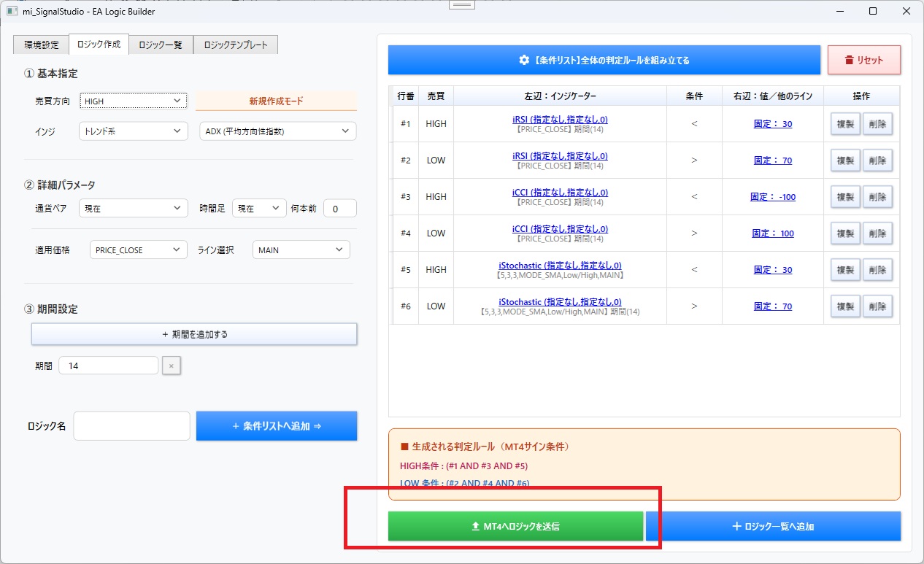Screen dimensions: 924x564
Task: Edit the 固定：30 value in row #5
Action: click(773, 270)
